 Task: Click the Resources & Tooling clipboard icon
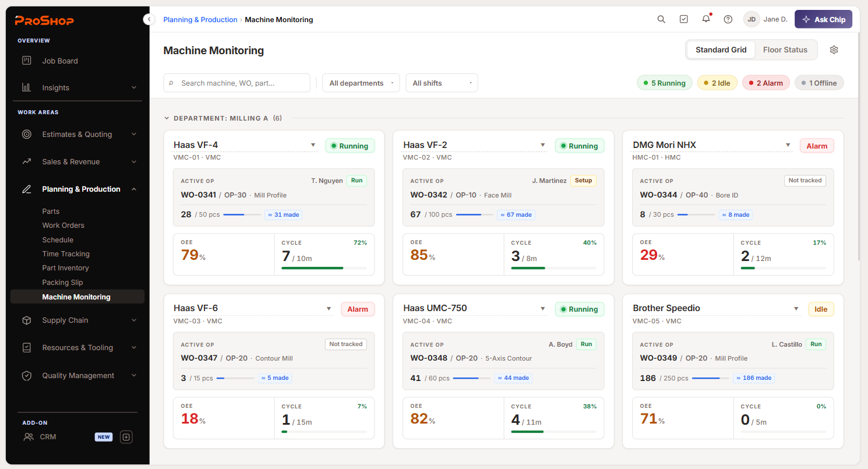(26, 347)
